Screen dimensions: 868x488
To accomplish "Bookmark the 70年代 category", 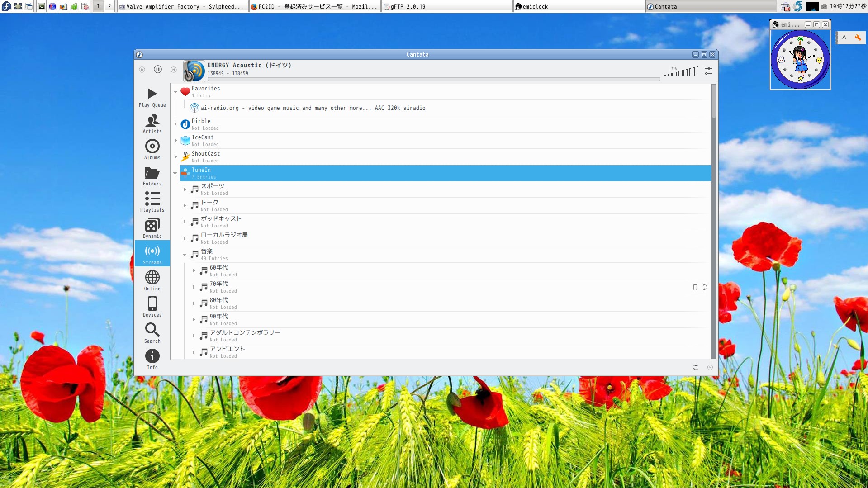I will pyautogui.click(x=695, y=287).
